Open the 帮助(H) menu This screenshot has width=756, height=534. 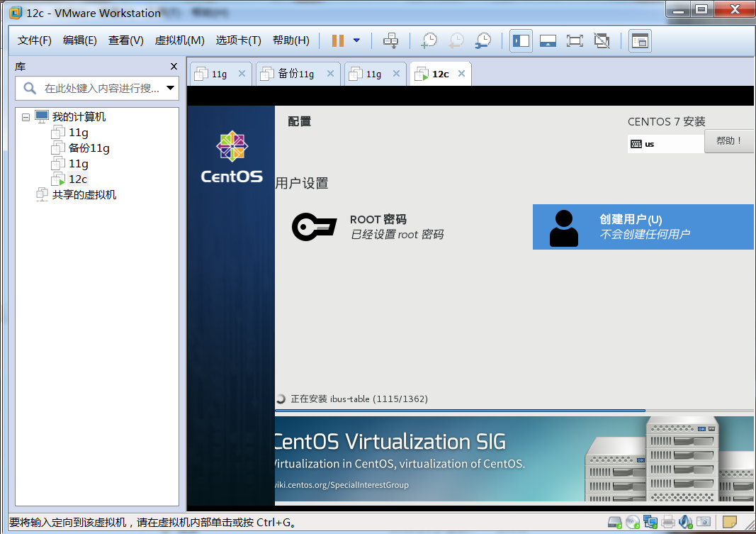290,40
